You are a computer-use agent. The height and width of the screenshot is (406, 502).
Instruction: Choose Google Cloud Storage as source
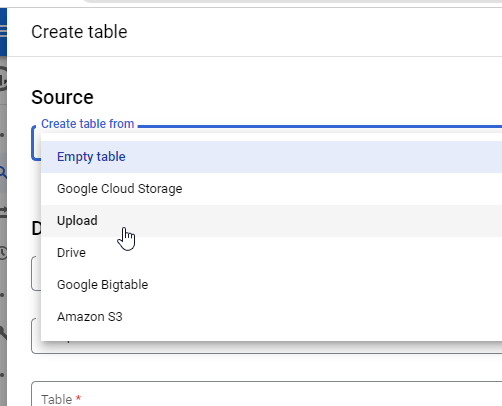(x=271, y=189)
